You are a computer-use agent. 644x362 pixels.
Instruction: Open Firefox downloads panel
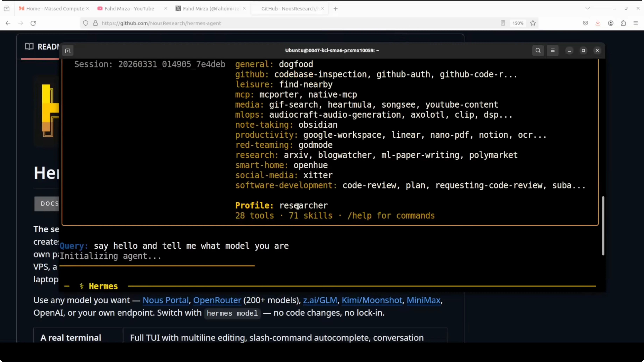coord(598,23)
